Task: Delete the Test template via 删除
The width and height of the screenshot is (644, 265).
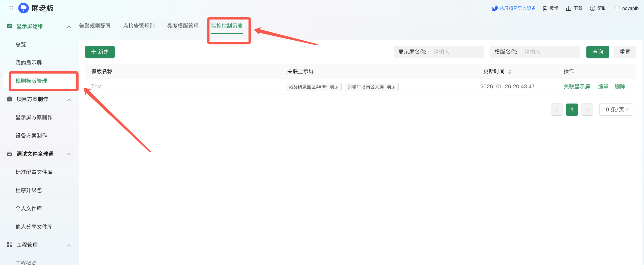Action: point(620,87)
